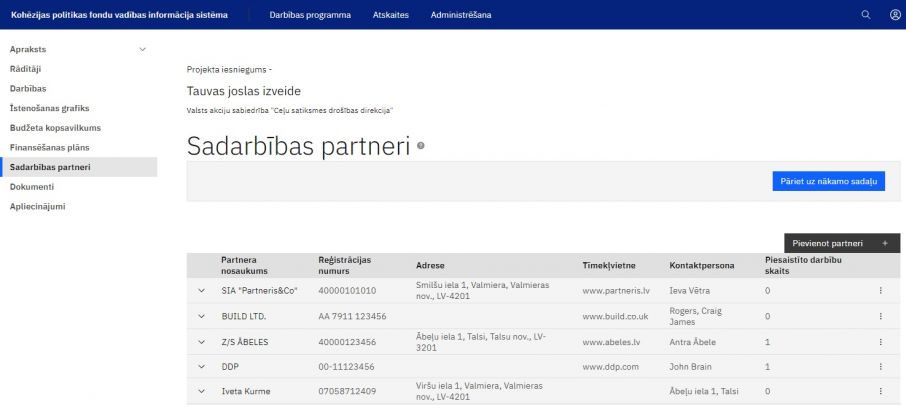
Task: Expand the Z/S ĀBELES partner row
Action: [x=201, y=342]
